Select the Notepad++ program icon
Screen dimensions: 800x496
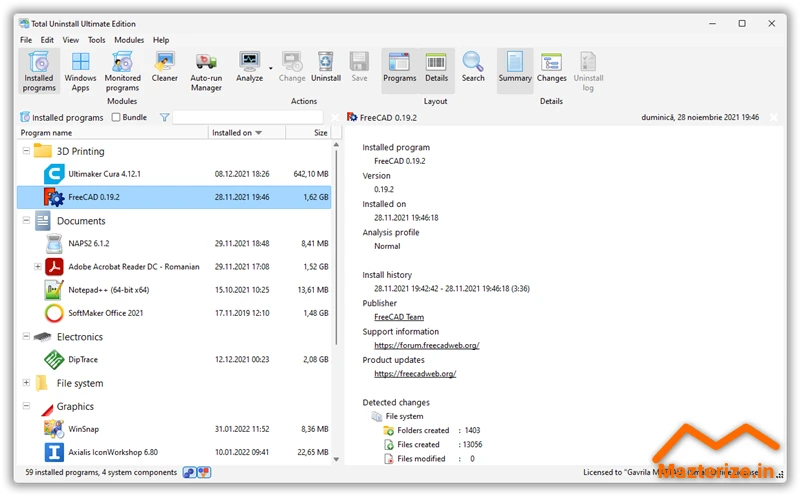pos(54,290)
